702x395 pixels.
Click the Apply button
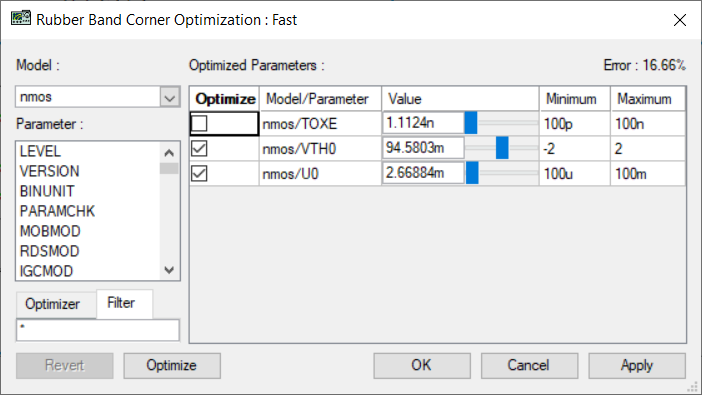point(637,365)
